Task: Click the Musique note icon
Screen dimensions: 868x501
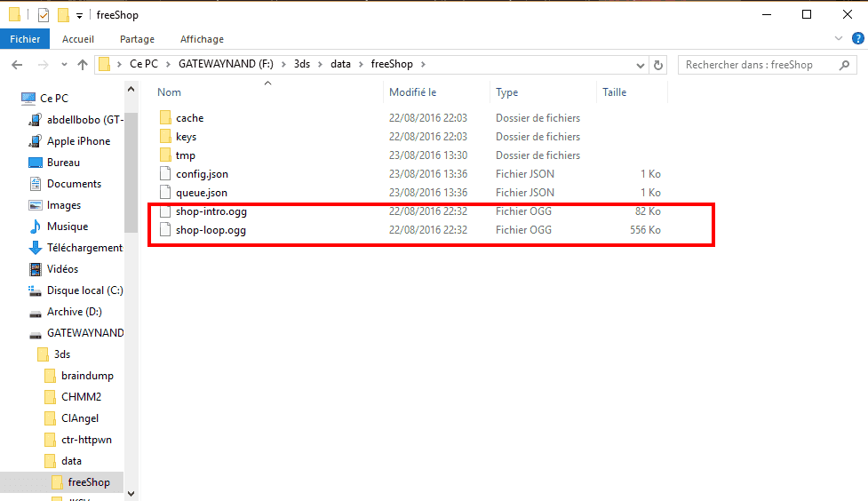Action: (36, 227)
